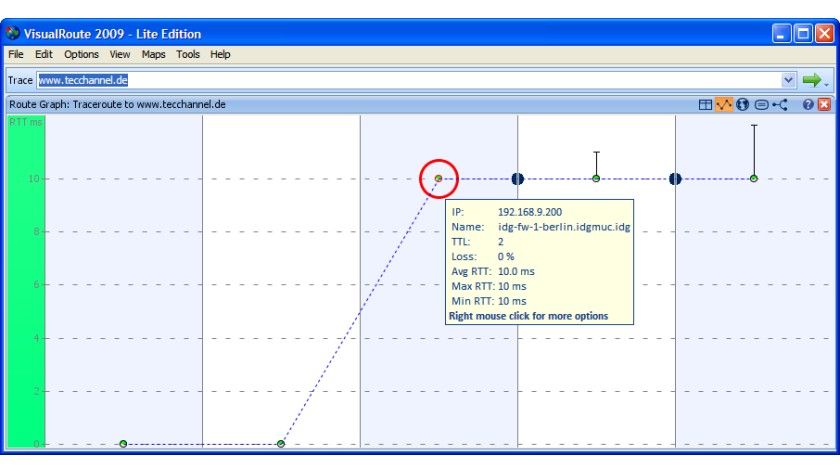Click the 6 label on RTT axis
The image size is (840, 473).
pyautogui.click(x=36, y=284)
